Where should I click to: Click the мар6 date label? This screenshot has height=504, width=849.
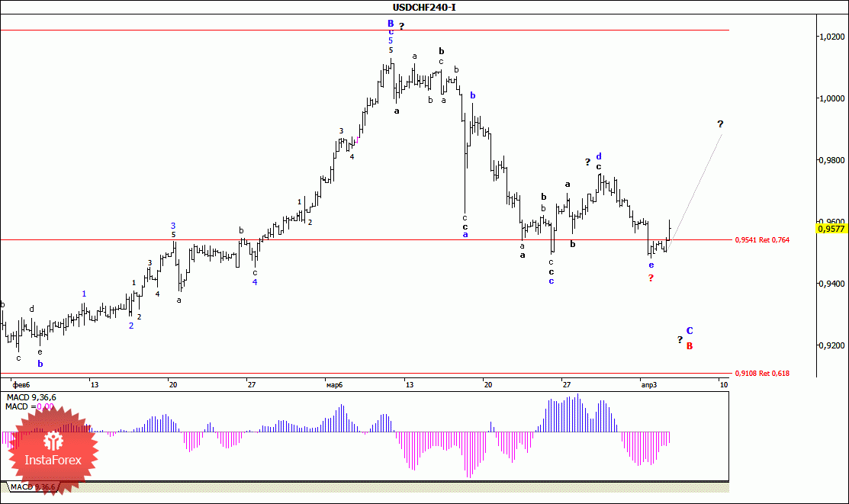coord(335,385)
